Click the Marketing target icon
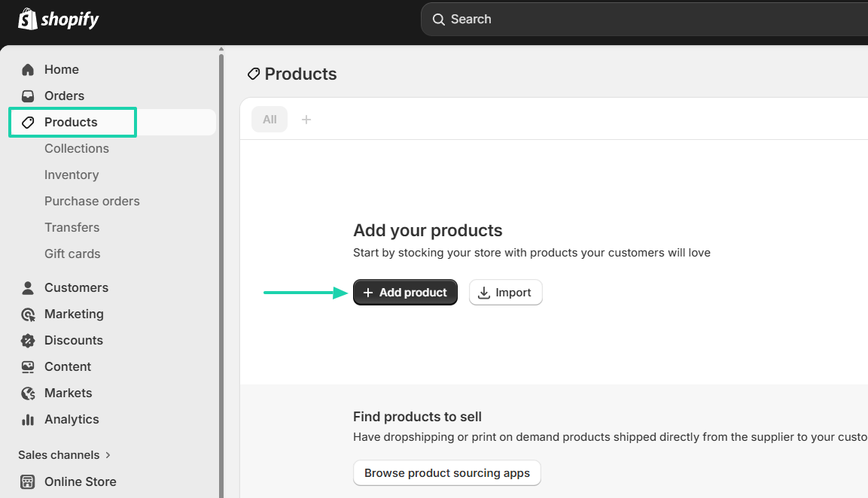Screen dimensions: 868x498 (x=28, y=314)
